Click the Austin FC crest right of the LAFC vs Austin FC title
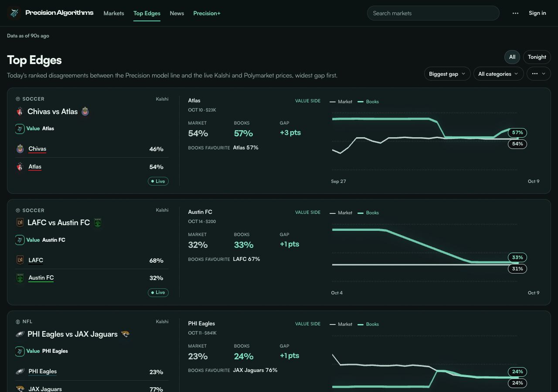This screenshot has width=558, height=392. click(x=98, y=223)
